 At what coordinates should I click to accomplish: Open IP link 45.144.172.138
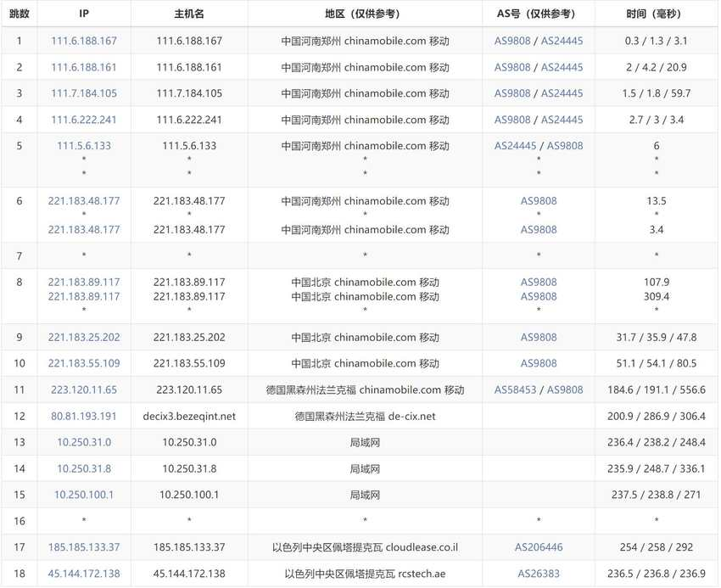click(x=84, y=574)
